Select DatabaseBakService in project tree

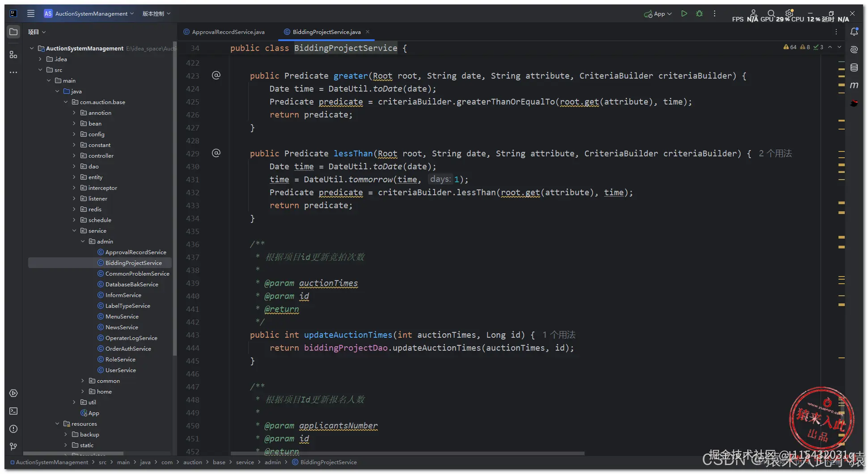click(131, 284)
